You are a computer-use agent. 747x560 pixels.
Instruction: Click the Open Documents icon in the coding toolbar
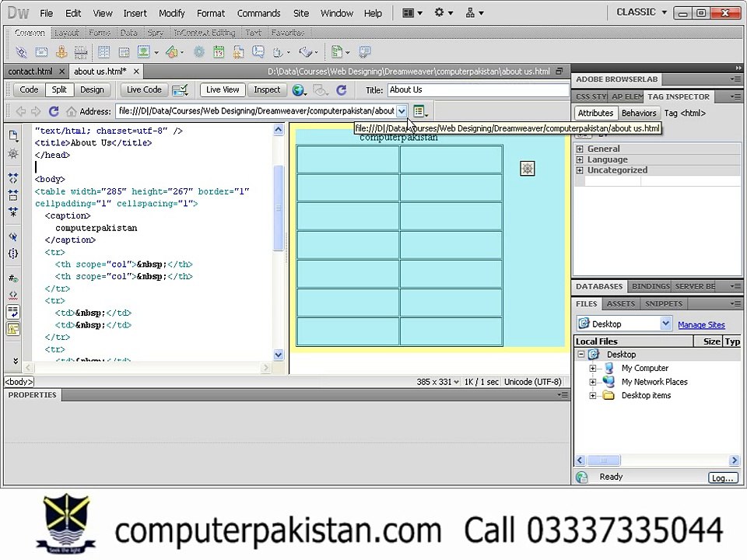(13, 135)
